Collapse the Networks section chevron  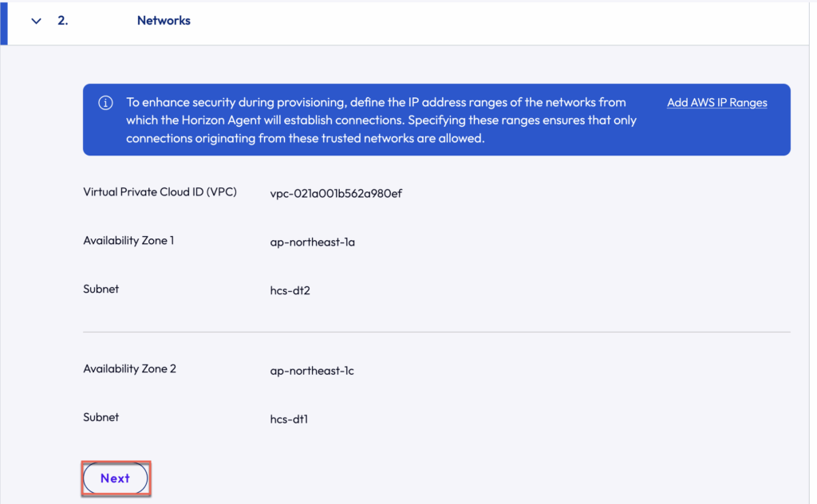(36, 22)
